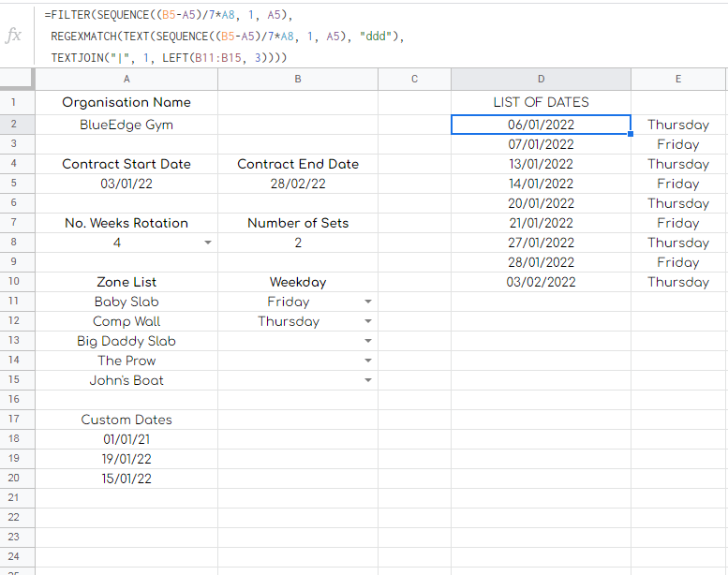Click the fx formula icon

(13, 36)
